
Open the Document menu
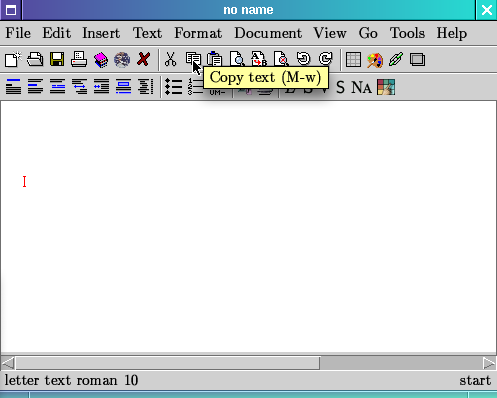[x=268, y=33]
